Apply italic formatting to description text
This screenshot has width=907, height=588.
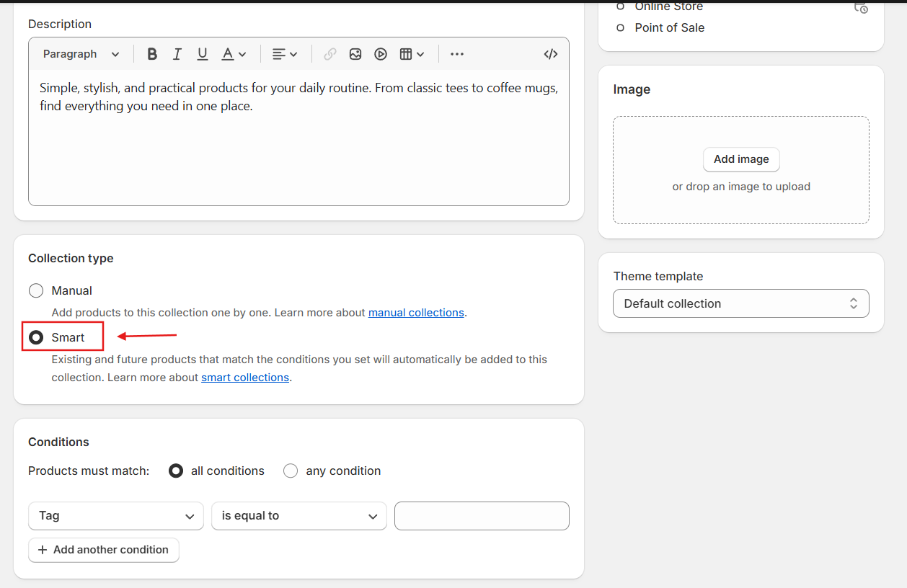(177, 54)
